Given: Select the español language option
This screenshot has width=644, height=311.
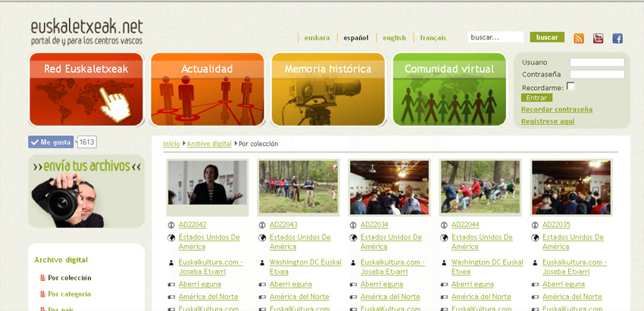Looking at the screenshot, I should (356, 38).
